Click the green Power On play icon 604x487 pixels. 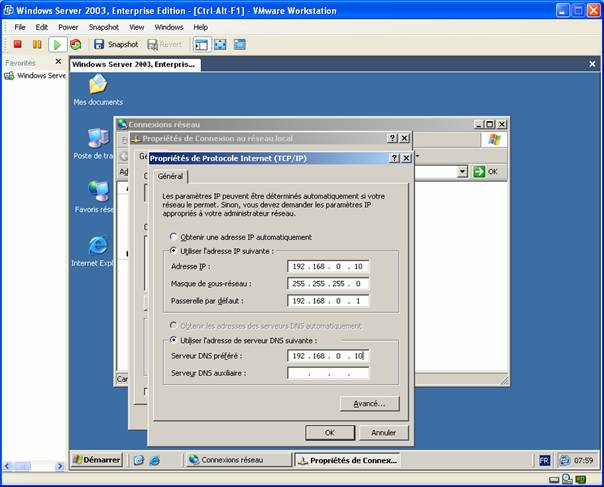(x=57, y=45)
